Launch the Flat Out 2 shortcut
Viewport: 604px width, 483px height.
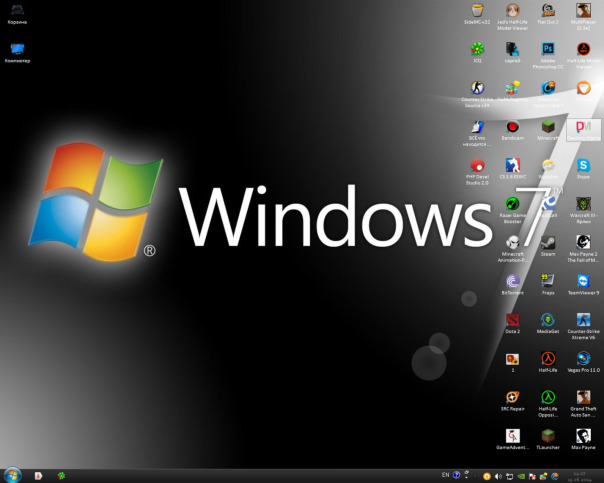click(x=548, y=14)
